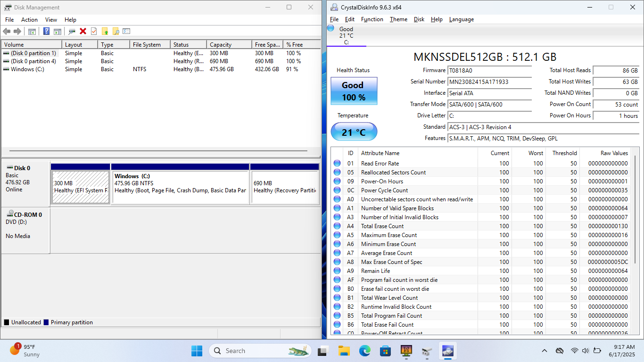The image size is (644, 362).
Task: Click the Total Host Reads value 86 GB
Action: tap(616, 70)
